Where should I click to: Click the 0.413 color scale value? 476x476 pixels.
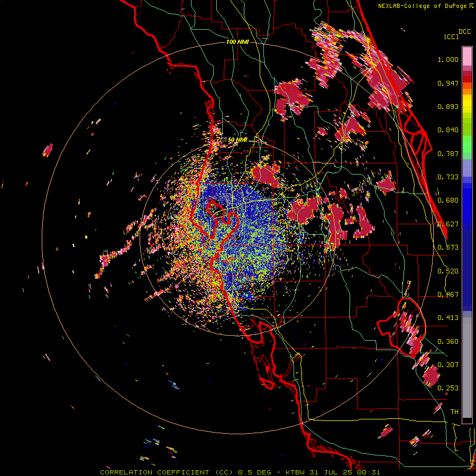[x=448, y=318]
